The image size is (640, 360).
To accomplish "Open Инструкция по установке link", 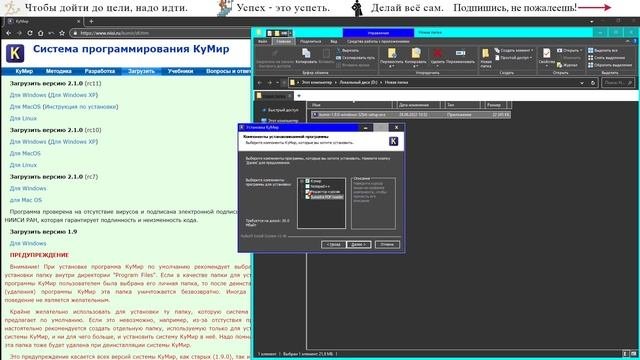I will click(81, 107).
